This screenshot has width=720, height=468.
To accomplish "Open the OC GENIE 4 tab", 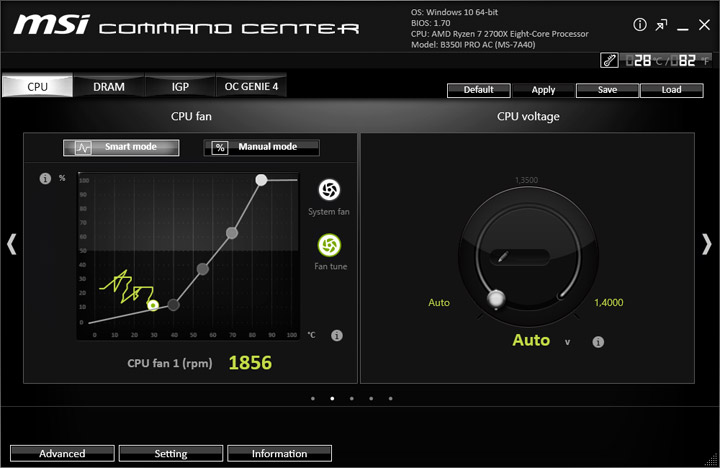I will pos(251,86).
